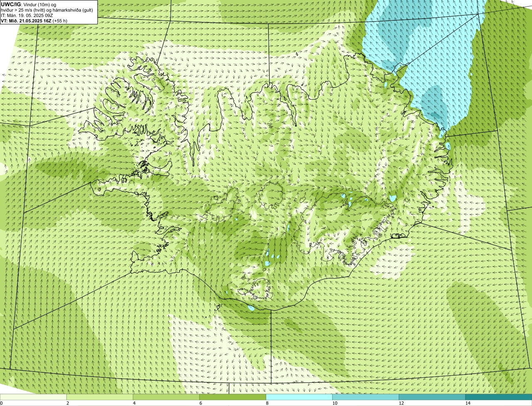Click the '12' tick label on the scale
This screenshot has height=406, width=532.
coord(401,403)
